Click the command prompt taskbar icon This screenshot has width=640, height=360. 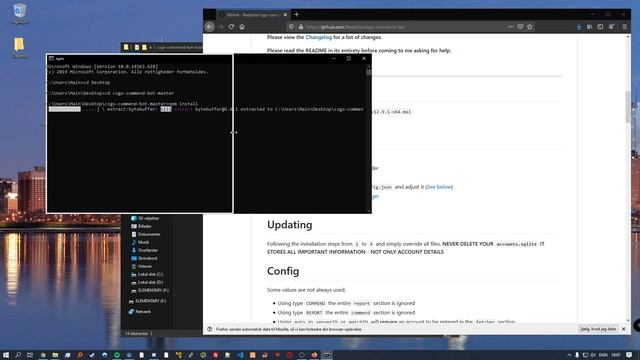[327, 355]
